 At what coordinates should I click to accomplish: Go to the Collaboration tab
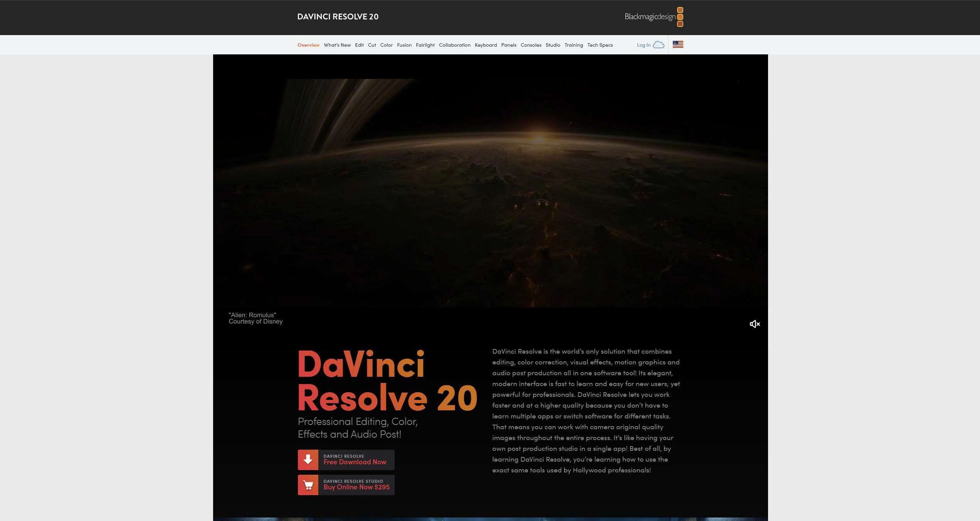pyautogui.click(x=455, y=45)
